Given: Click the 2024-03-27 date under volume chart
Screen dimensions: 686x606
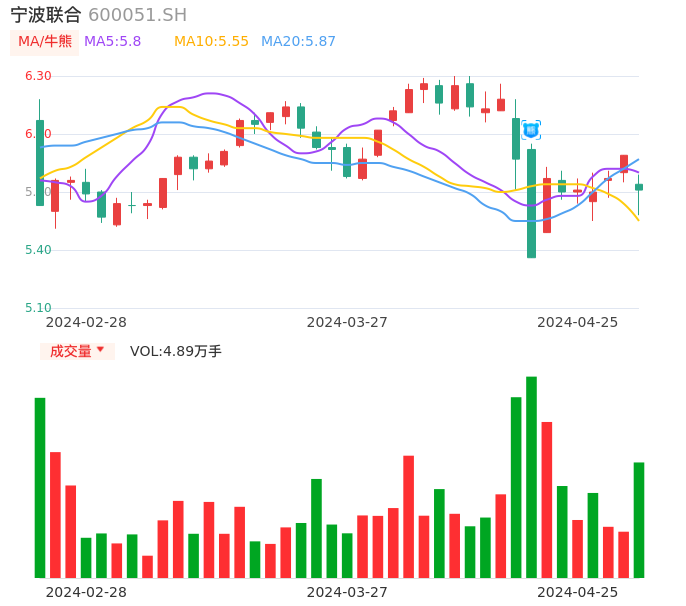Looking at the screenshot, I should point(347,592).
